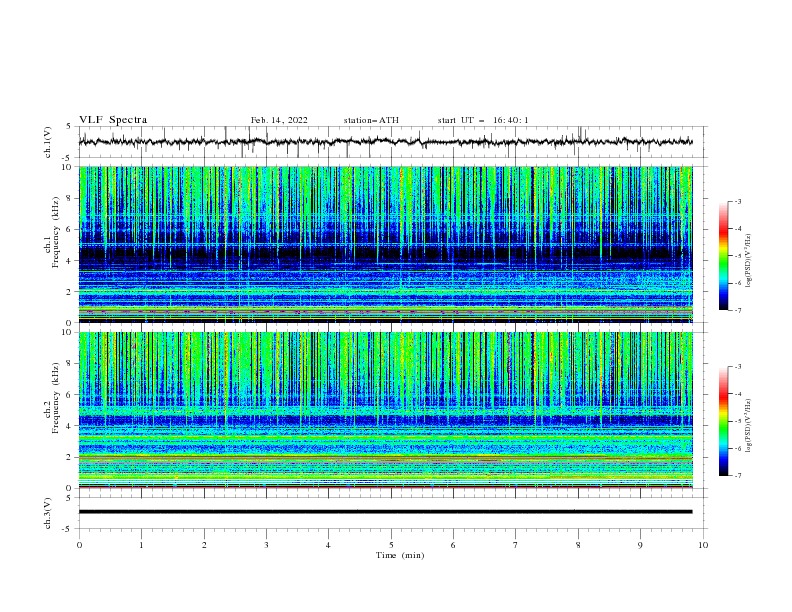Click the flat ch.3 voltage trace line

coord(385,512)
